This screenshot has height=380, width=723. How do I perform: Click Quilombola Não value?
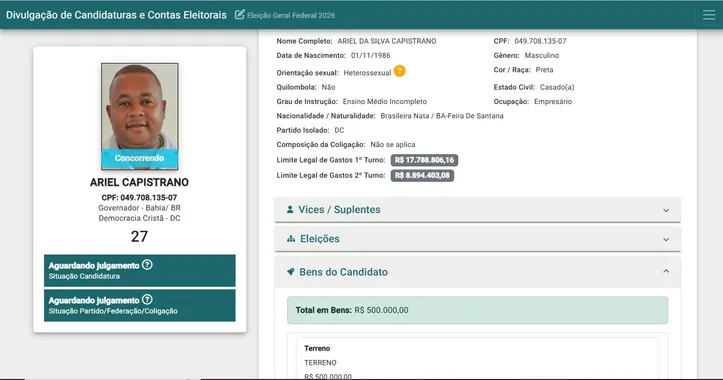328,87
